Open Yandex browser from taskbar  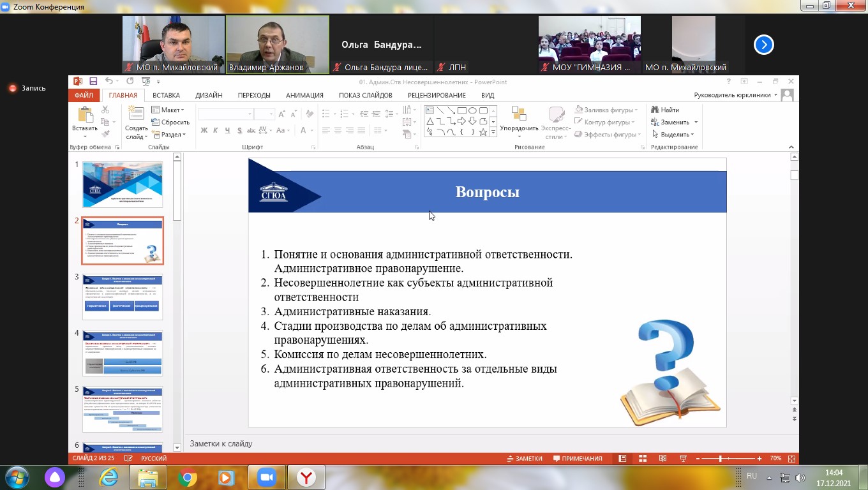(x=307, y=477)
